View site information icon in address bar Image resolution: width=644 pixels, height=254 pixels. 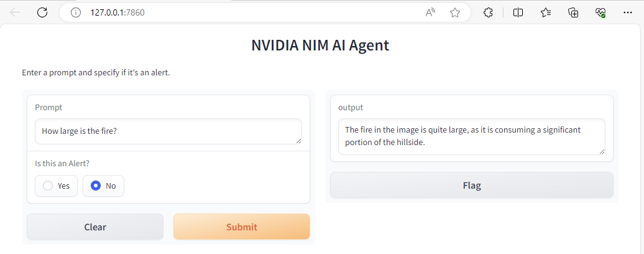pos(76,12)
